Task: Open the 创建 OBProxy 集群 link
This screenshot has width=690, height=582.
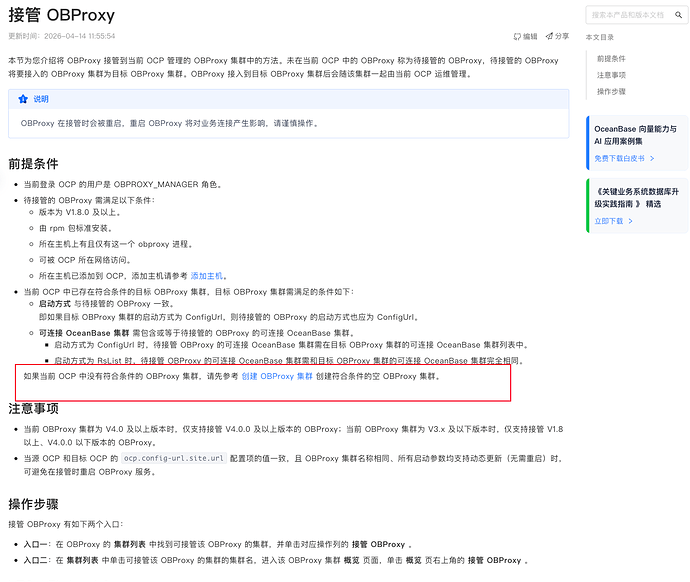Action: tap(277, 376)
